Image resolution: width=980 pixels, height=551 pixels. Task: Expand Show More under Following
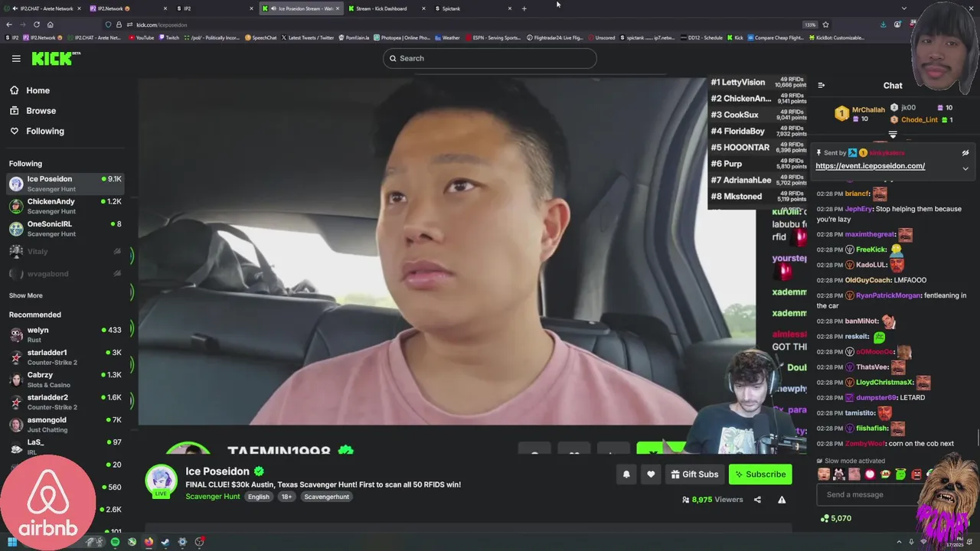point(26,295)
